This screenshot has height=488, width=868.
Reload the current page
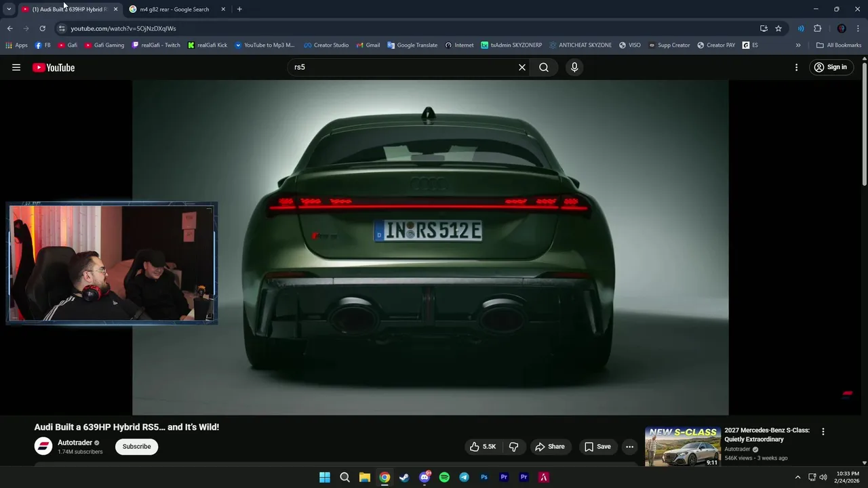[42, 28]
